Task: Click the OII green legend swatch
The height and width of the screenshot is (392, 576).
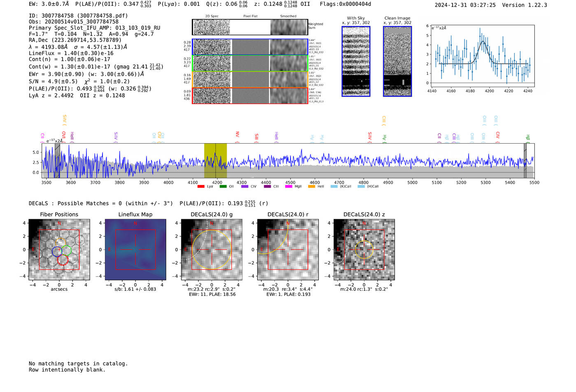Action: coord(223,187)
